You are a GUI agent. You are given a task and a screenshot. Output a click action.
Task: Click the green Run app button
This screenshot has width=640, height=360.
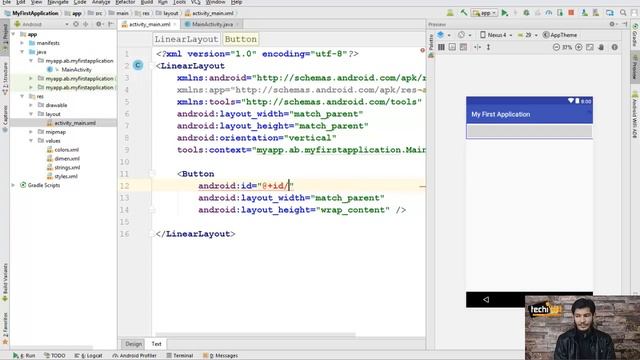505,13
